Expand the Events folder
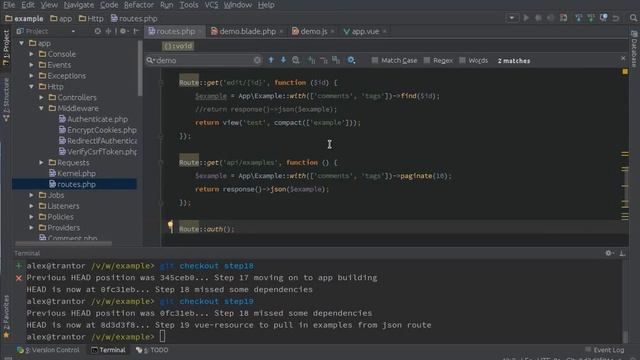This screenshot has width=640, height=360. 31,65
